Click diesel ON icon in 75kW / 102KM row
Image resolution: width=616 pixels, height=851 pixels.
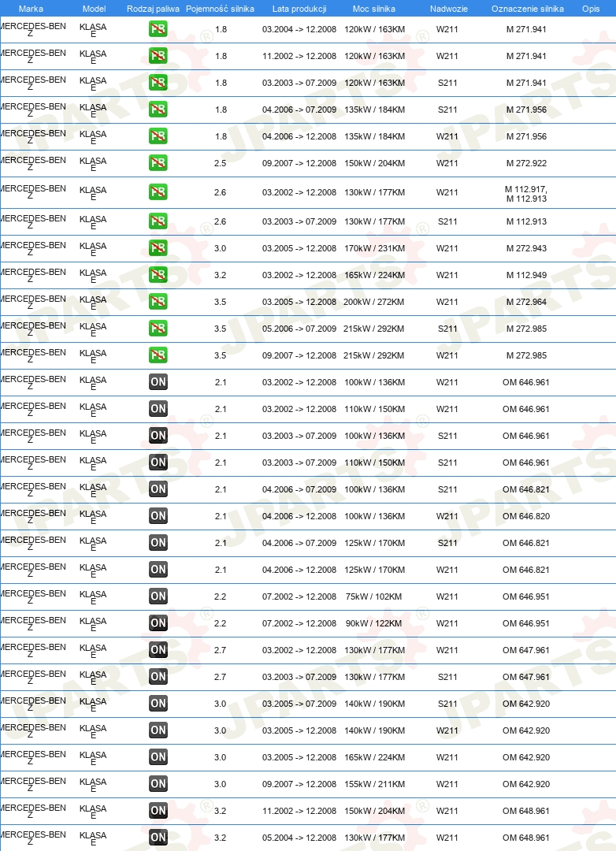tap(158, 596)
